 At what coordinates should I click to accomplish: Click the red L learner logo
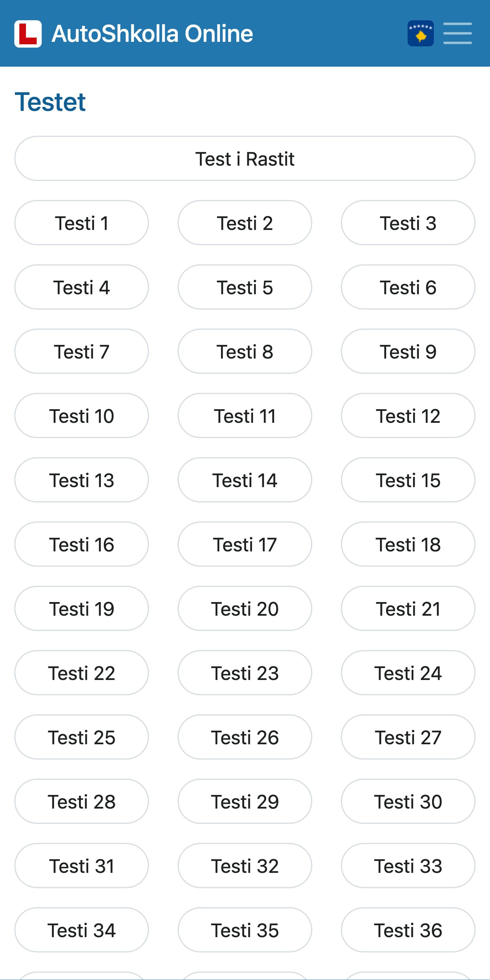tap(28, 34)
